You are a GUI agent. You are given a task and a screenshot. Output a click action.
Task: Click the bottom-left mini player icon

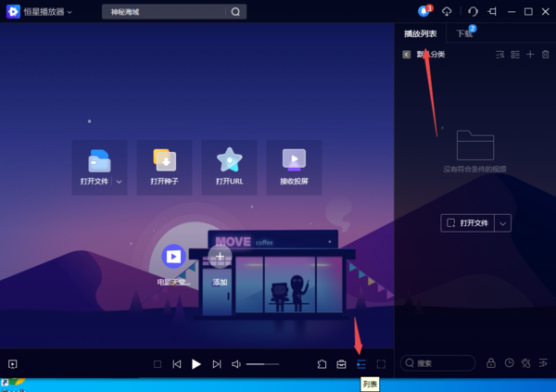[x=13, y=364]
